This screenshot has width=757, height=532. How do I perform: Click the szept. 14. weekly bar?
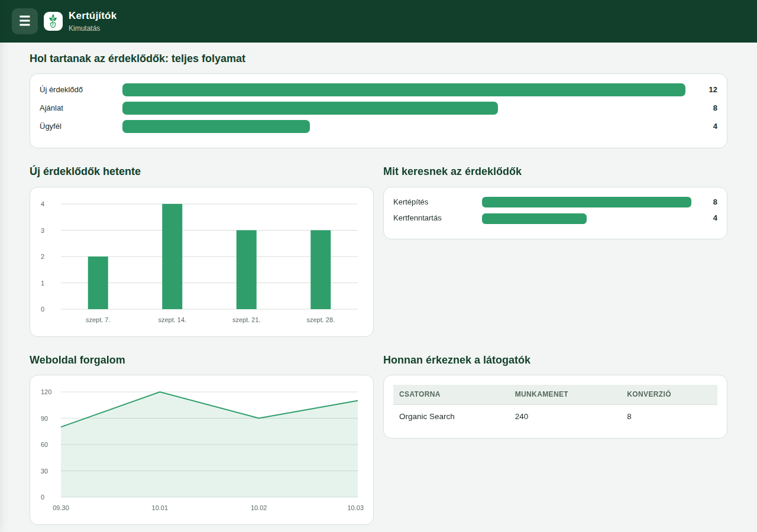[172, 257]
